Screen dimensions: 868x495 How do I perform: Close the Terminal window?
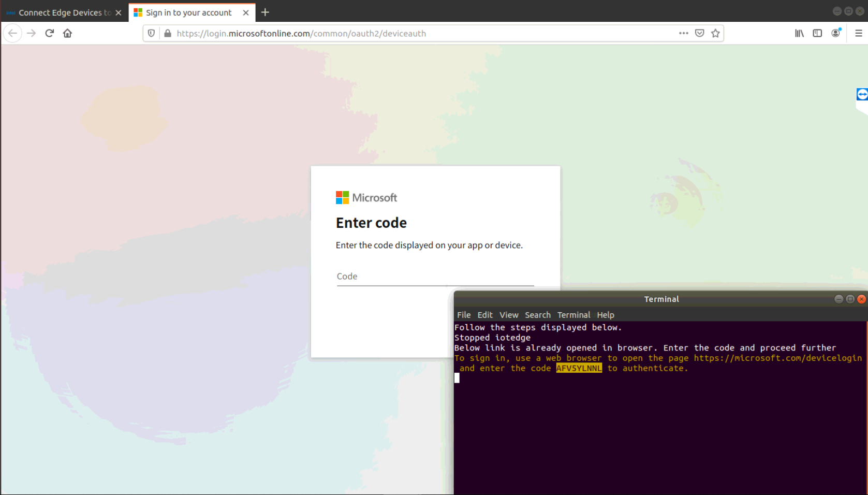pos(861,299)
